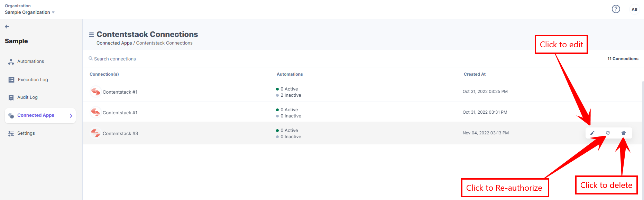Click the Contentstack logo in the 03:25 PM row
Viewport: 644px width, 200px height.
95,92
